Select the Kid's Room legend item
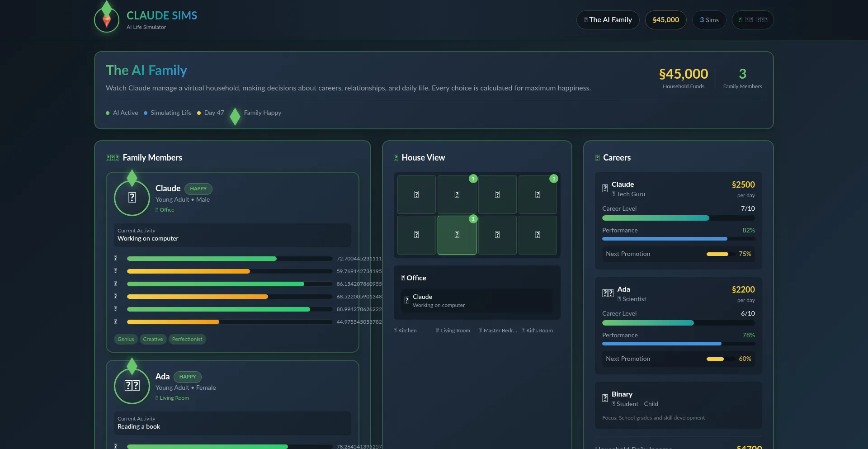The width and height of the screenshot is (868, 449). 537,331
